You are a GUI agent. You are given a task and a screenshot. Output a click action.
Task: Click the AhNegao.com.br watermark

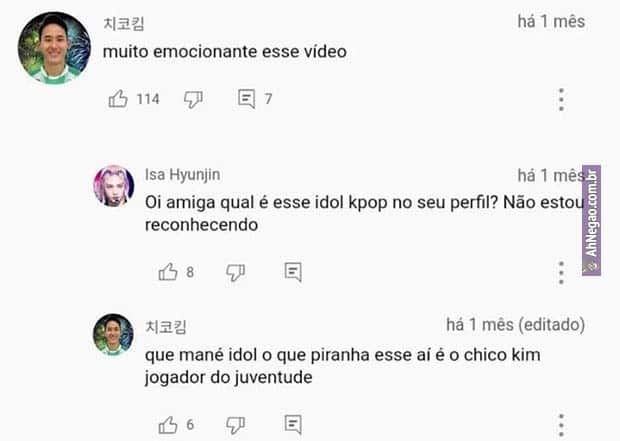coord(592,220)
